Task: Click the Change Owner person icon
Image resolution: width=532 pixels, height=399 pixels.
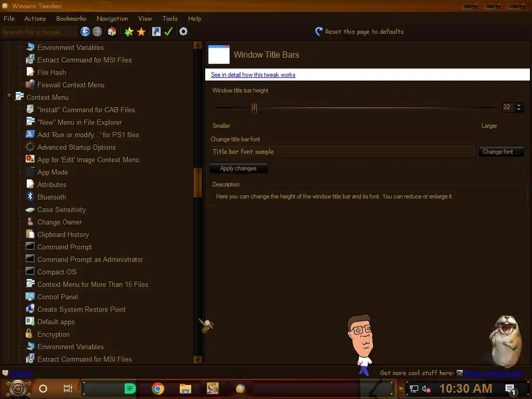Action: tap(30, 221)
